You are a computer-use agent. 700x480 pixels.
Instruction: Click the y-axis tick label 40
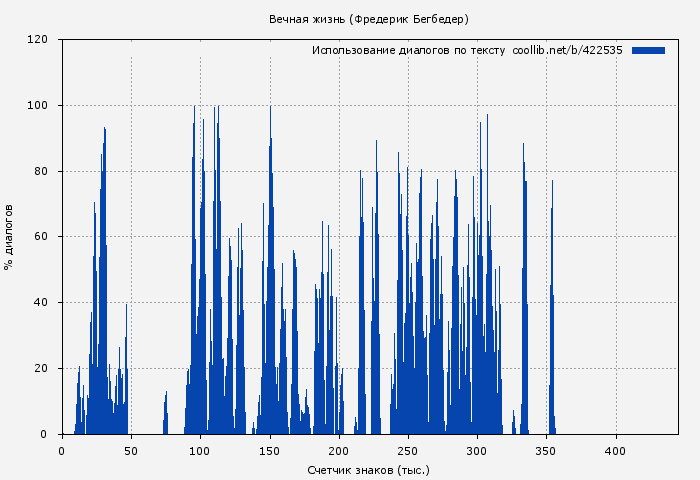click(x=41, y=303)
